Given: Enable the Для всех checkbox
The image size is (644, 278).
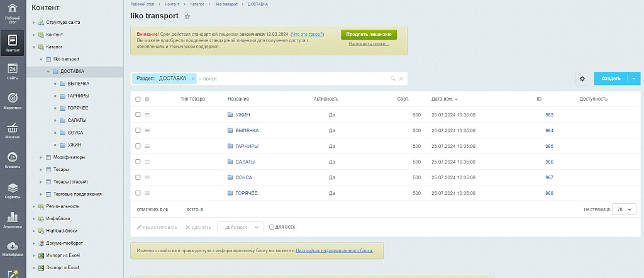Looking at the screenshot, I should pyautogui.click(x=272, y=227).
